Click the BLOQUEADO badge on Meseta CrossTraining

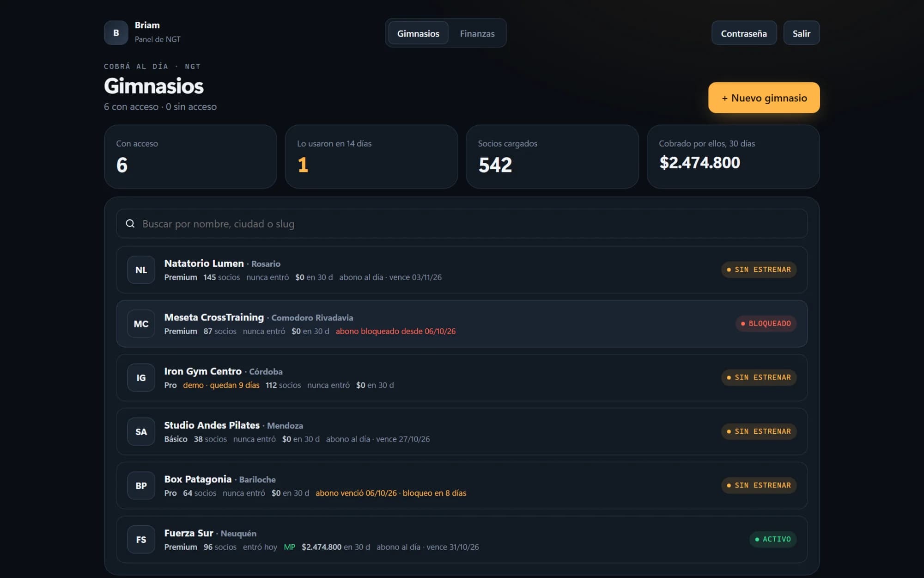point(766,324)
